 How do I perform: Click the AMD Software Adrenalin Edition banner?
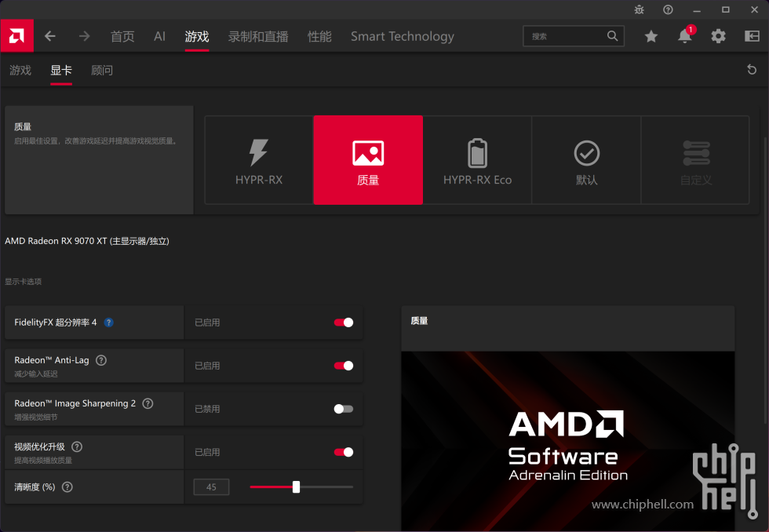[568, 441]
